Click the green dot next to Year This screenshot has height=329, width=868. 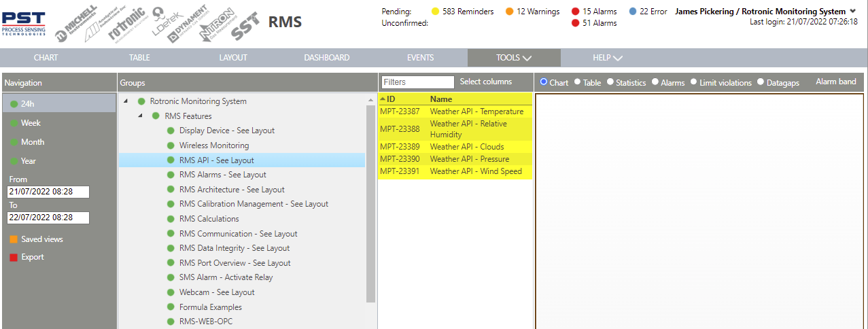click(x=14, y=161)
